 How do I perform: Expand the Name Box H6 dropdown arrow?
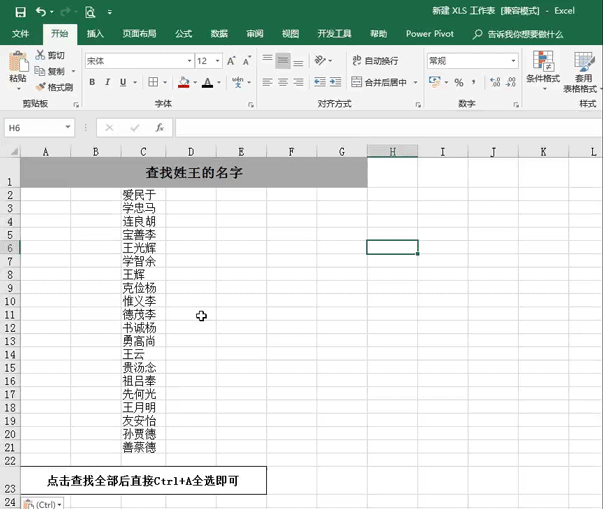(x=68, y=127)
